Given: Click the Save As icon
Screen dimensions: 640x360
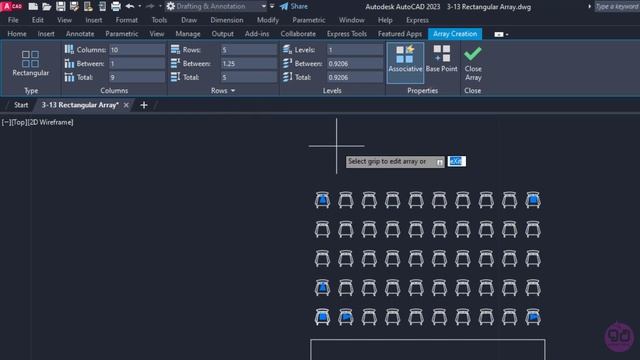Looking at the screenshot, I should tap(74, 6).
